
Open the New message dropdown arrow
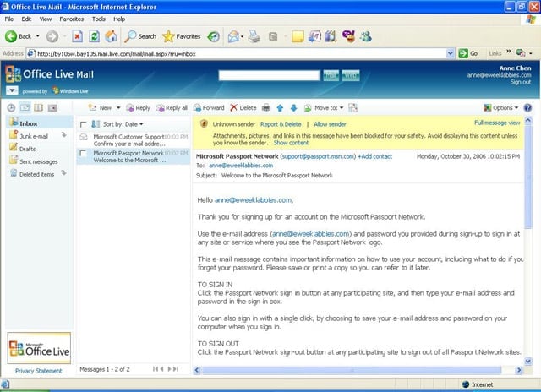118,108
